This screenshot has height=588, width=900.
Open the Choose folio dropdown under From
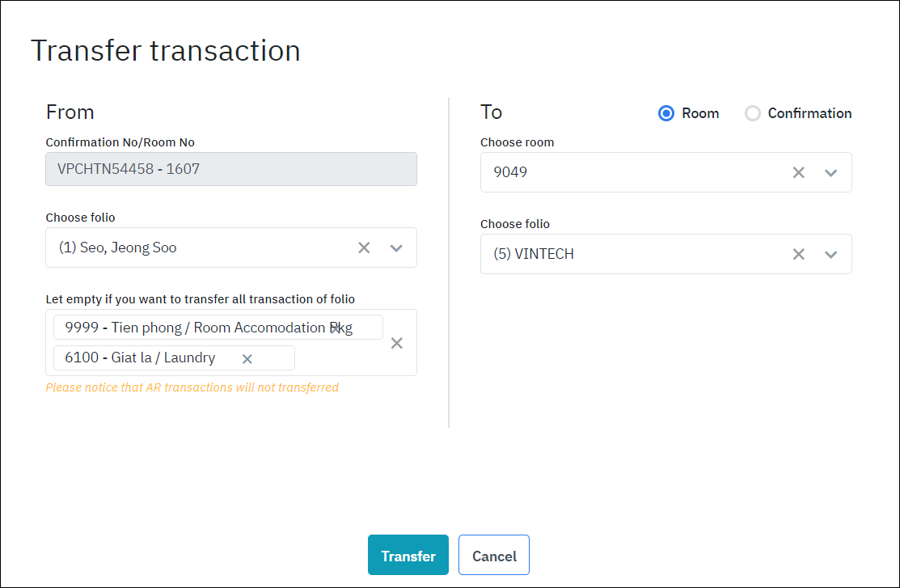point(396,247)
